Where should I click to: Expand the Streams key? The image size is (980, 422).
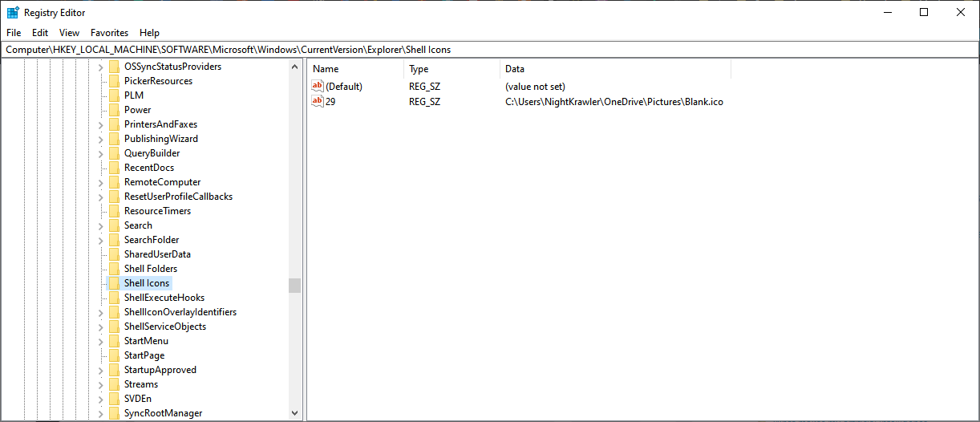point(101,384)
